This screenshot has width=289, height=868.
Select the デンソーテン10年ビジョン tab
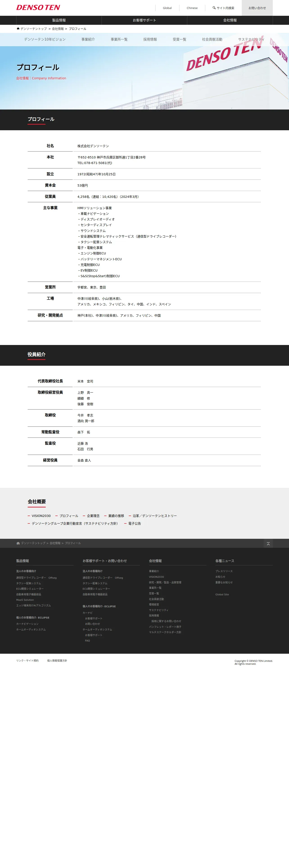[45, 39]
